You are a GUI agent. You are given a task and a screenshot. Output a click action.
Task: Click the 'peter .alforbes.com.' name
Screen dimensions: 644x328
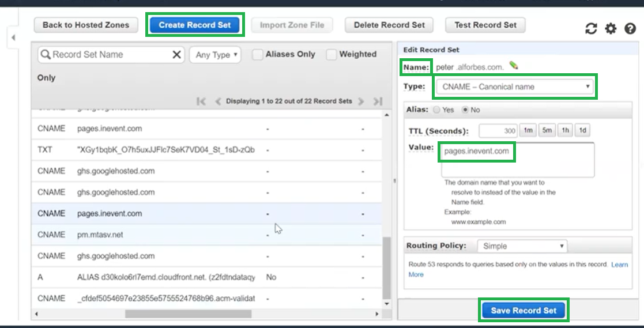(469, 67)
